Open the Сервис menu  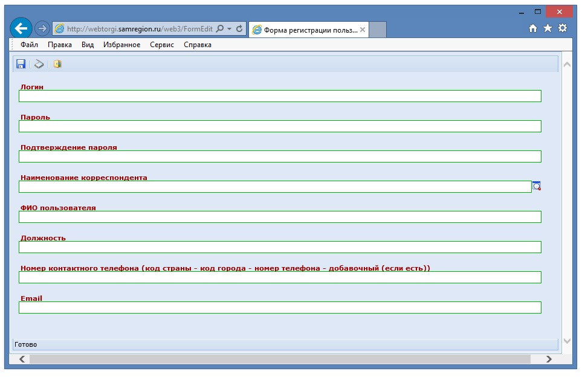pos(162,45)
